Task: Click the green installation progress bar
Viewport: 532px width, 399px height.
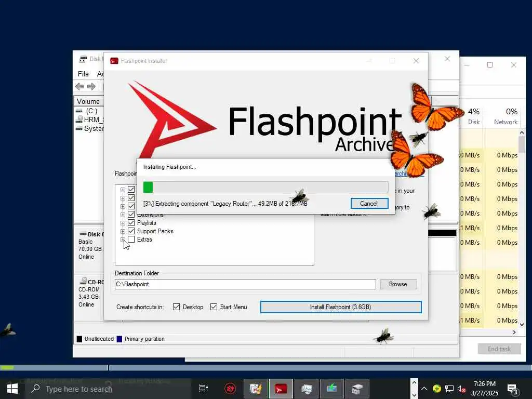Action: (x=265, y=187)
